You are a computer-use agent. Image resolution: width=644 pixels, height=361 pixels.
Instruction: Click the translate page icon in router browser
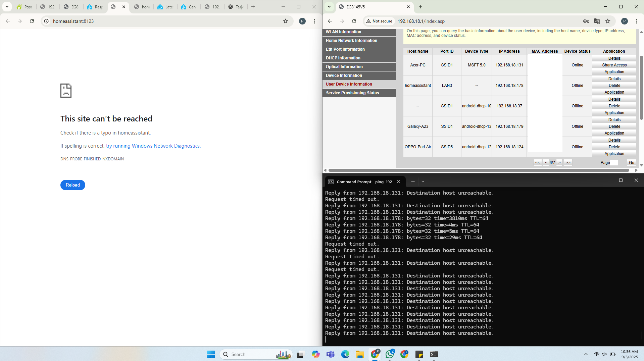[597, 21]
